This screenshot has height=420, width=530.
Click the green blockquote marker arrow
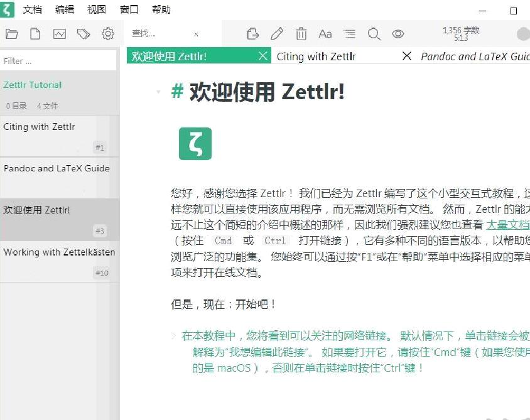174,335
